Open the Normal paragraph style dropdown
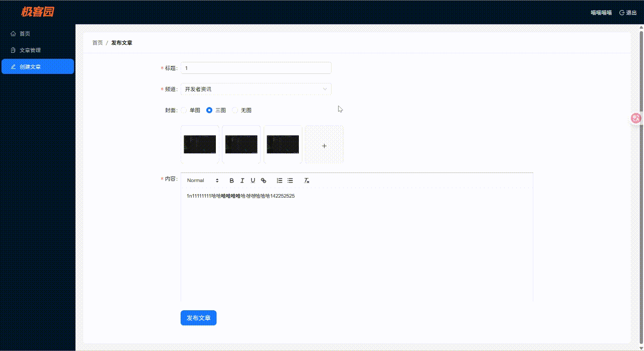The height and width of the screenshot is (351, 644). click(x=201, y=180)
